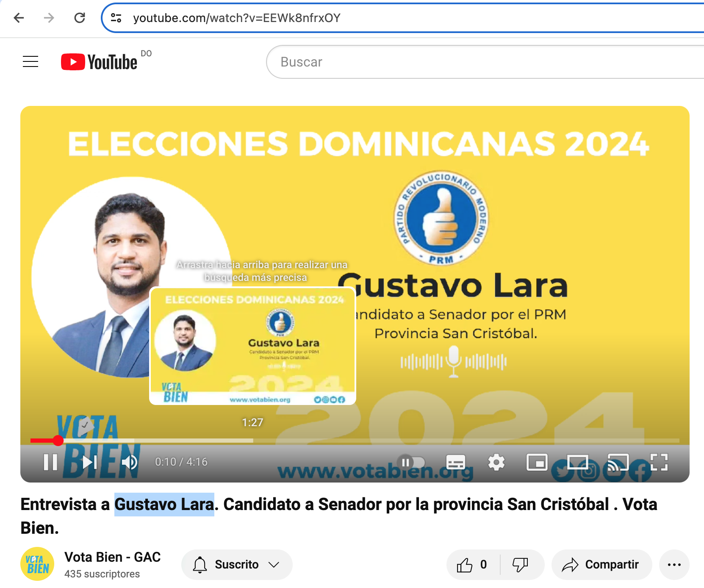The width and height of the screenshot is (704, 588).
Task: Pause the video
Action: tap(50, 462)
